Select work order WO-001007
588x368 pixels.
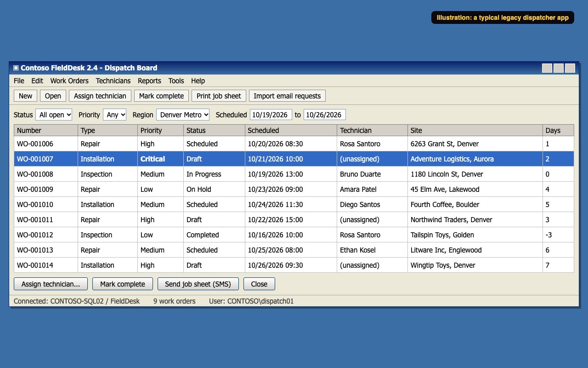(x=294, y=159)
